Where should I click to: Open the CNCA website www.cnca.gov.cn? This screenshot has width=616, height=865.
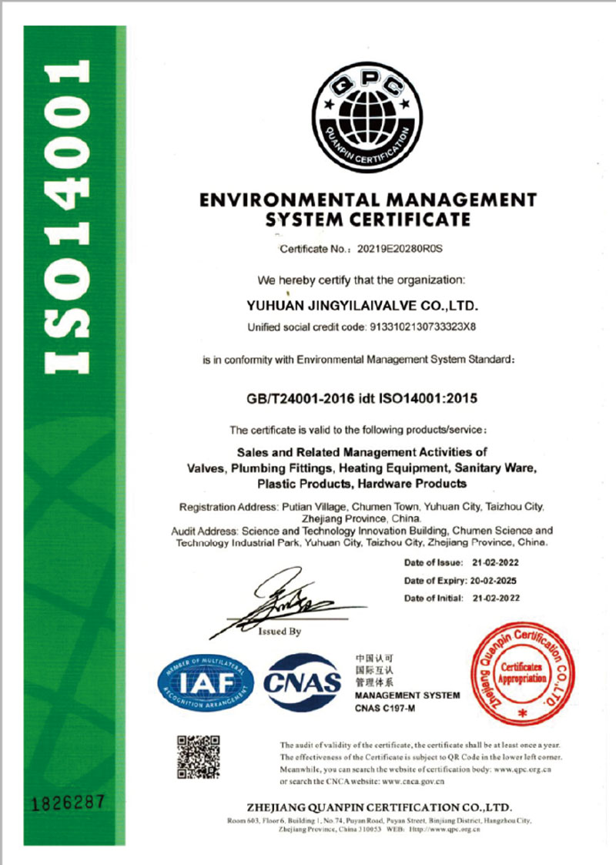click(413, 781)
